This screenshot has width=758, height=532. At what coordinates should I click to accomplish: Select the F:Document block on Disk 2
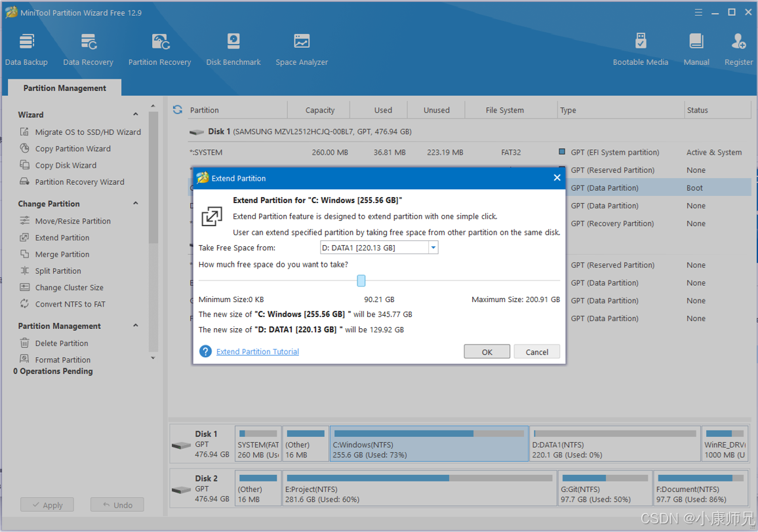700,488
